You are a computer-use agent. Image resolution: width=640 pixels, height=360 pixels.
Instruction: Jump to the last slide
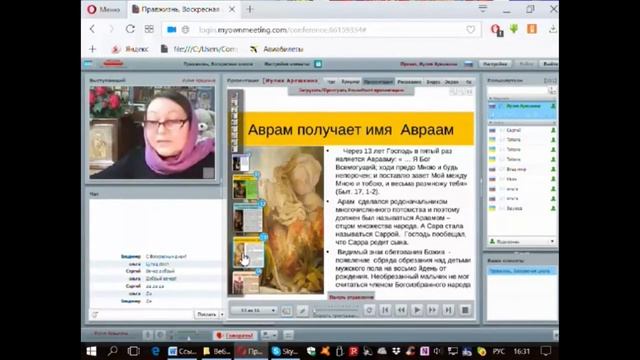[x=448, y=310]
